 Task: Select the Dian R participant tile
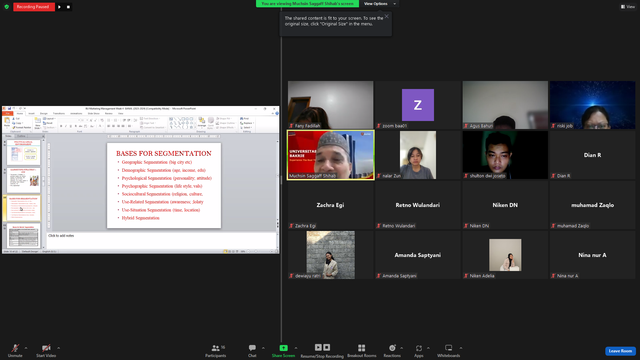(593, 155)
